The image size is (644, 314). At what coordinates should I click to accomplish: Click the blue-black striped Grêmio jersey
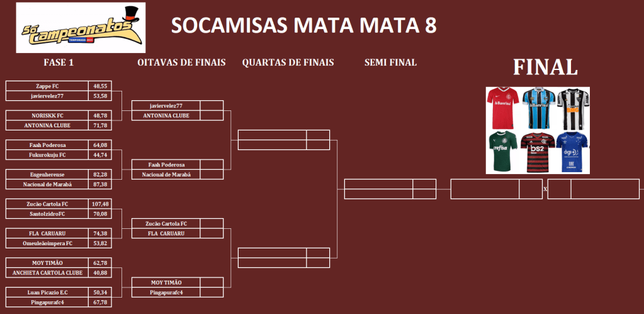tap(537, 108)
